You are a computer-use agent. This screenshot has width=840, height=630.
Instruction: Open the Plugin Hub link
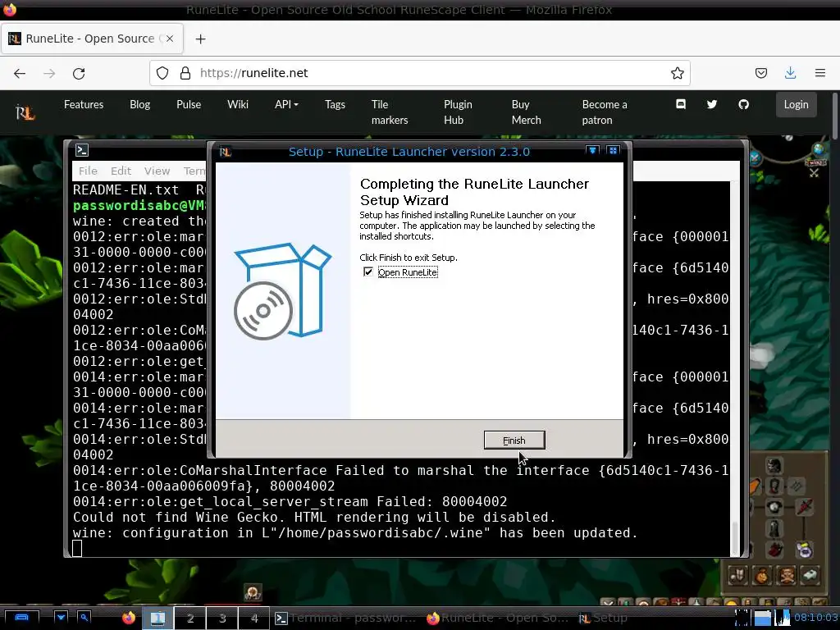click(x=458, y=112)
